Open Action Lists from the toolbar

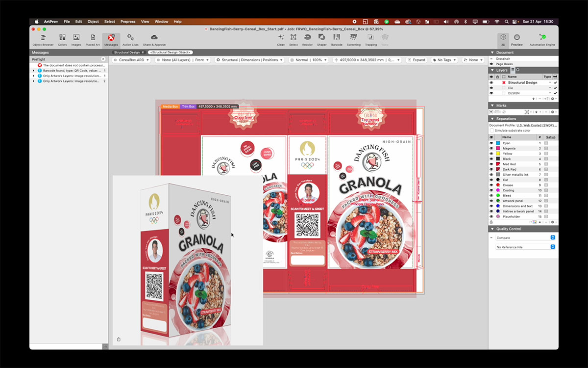click(130, 39)
